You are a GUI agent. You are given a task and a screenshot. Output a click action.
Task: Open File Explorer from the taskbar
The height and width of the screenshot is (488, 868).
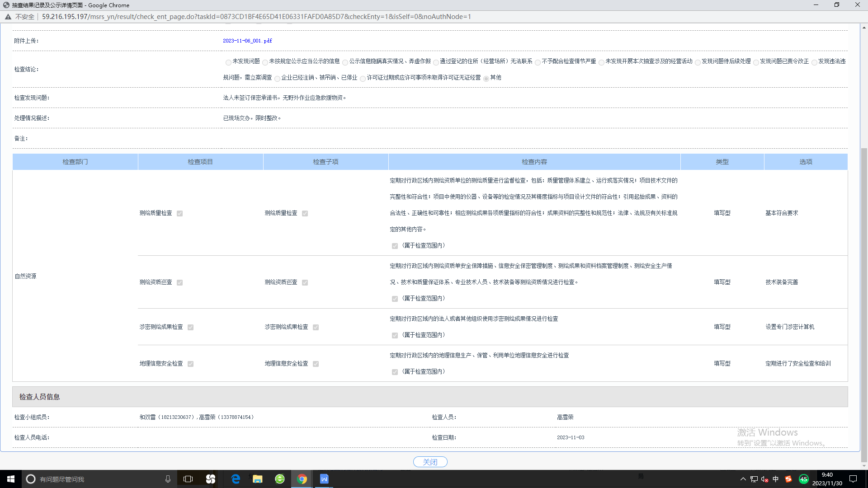[x=258, y=479]
